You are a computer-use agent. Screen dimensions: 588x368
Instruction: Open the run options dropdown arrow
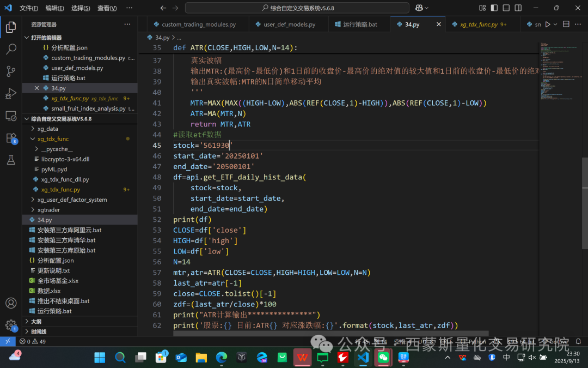tap(555, 25)
